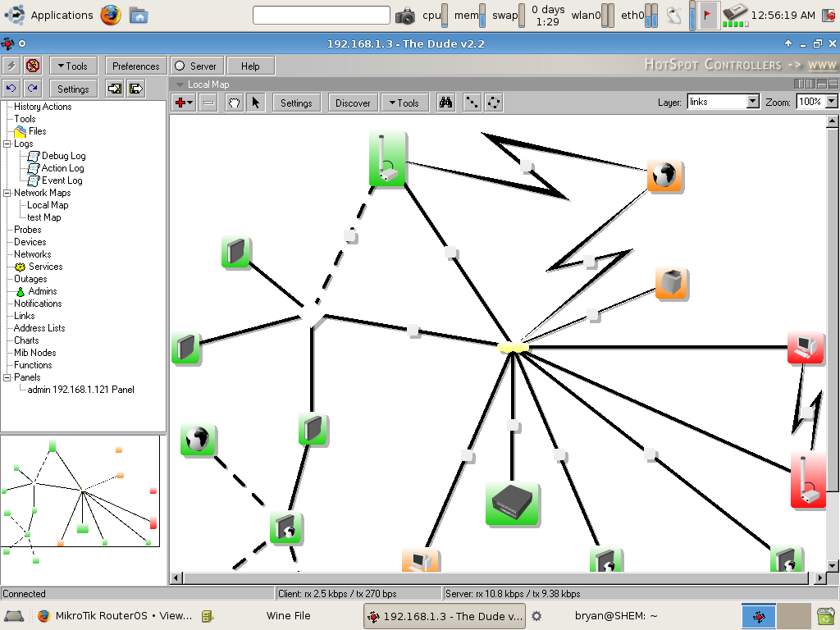
Task: Select the red computer device on map
Action: coord(806,348)
